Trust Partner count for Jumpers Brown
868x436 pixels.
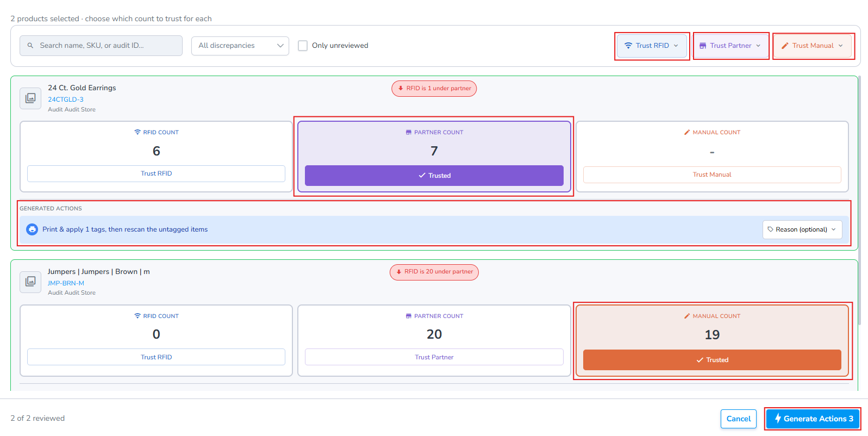pyautogui.click(x=434, y=357)
